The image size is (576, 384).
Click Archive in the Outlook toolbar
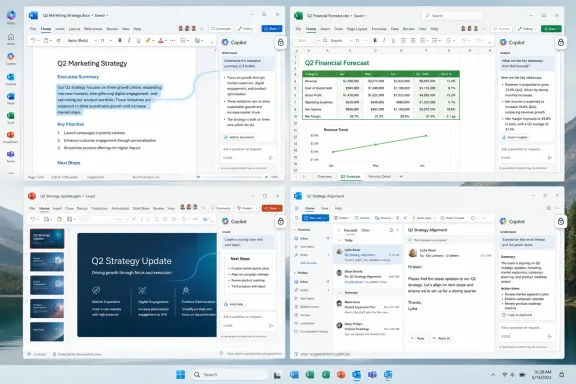tap(362, 218)
